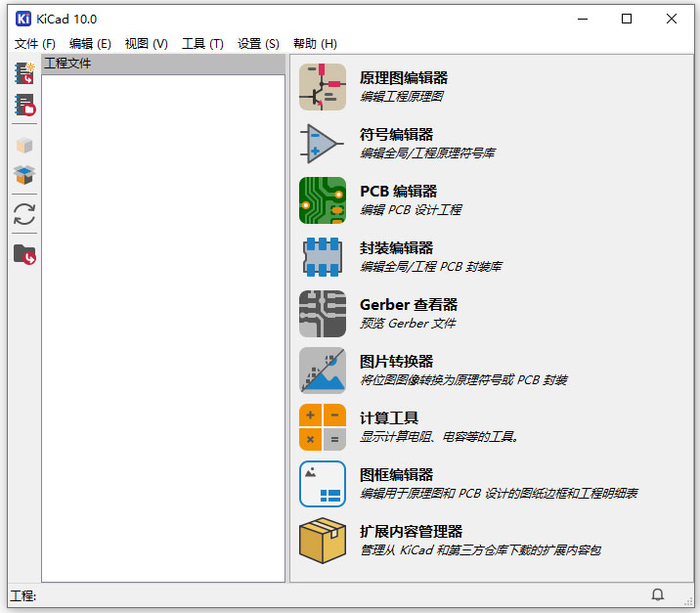700x613 pixels.
Task: Click description 编辑用于原理图和 PCB 设计的图纸边框和工程明细表
Action: 500,494
